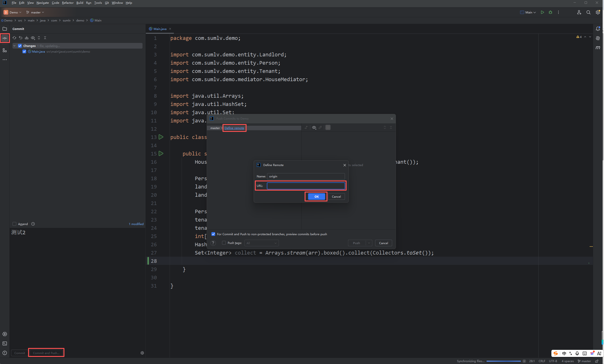Jump to the previous highlighted error arrow
Viewport: 604px width, 364px height.
585,37
